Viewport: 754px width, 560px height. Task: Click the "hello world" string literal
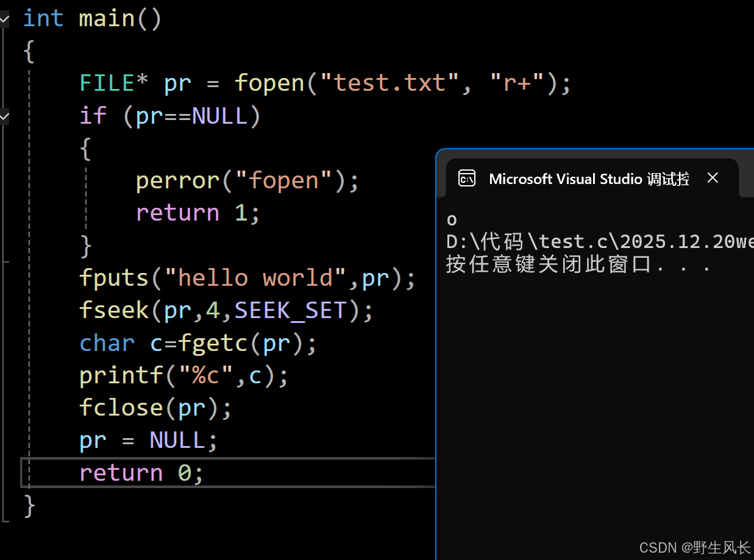(x=262, y=278)
